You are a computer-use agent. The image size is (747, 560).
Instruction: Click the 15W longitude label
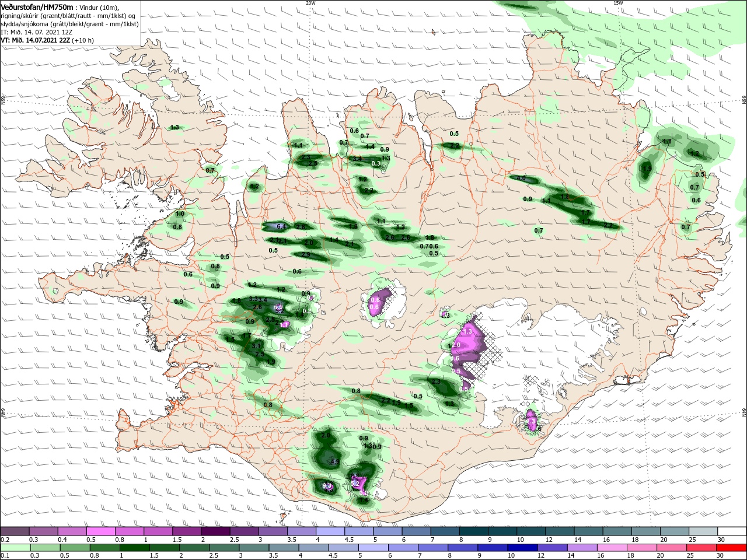[618, 3]
